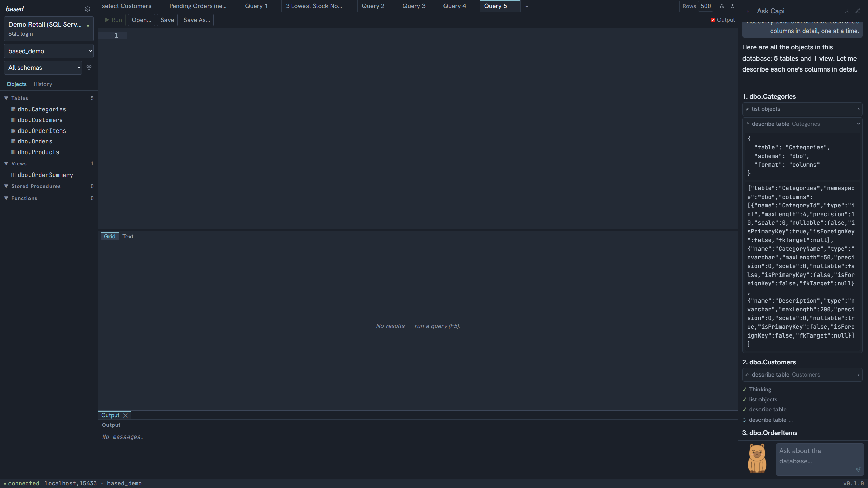Viewport: 868px width, 488px height.
Task: Click the dbo.Categories table icon
Action: tap(13, 109)
